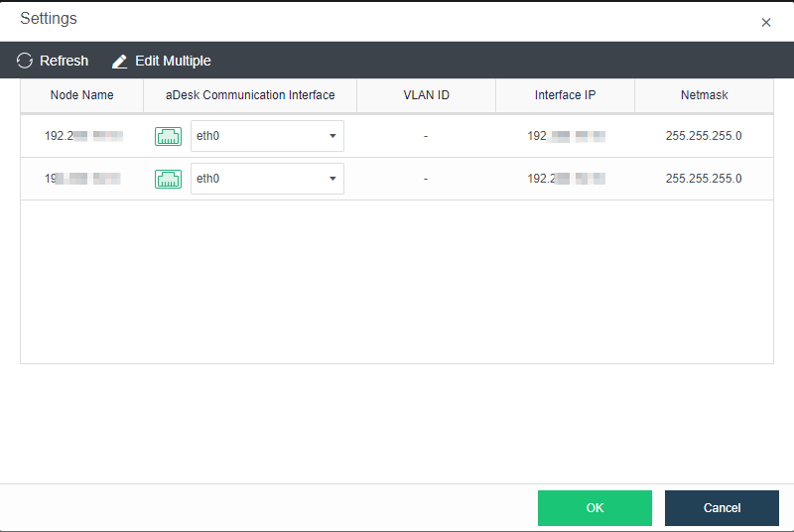Click the Interface IP column header
The image size is (794, 532).
pos(565,95)
